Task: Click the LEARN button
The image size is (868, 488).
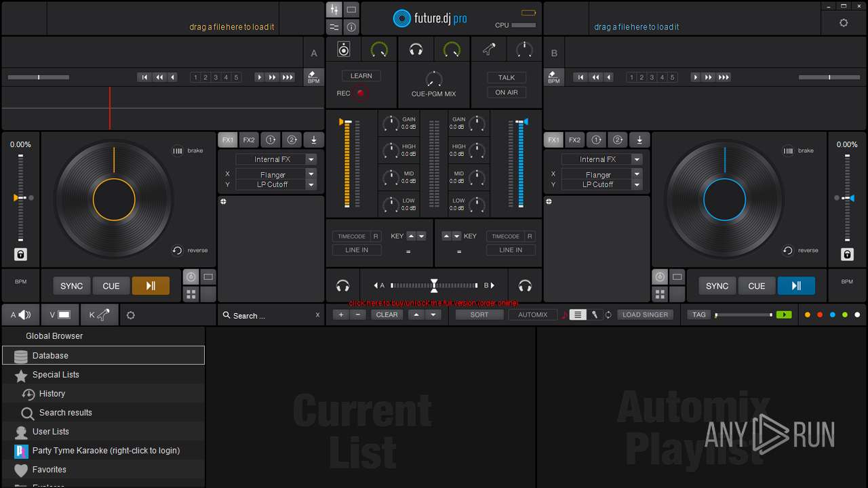Action: (361, 76)
